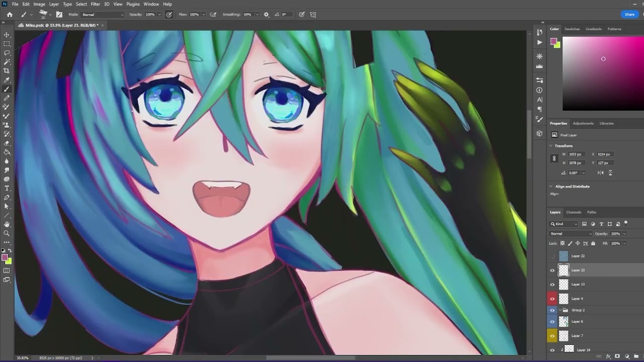Viewport: 644px width, 362px height.
Task: Select the Crop tool
Action: pos(7,71)
